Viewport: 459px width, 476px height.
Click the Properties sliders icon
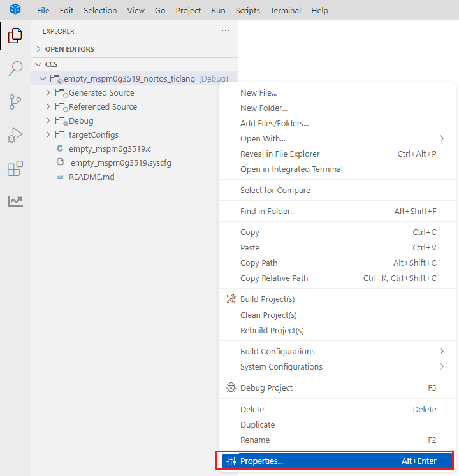point(231,461)
